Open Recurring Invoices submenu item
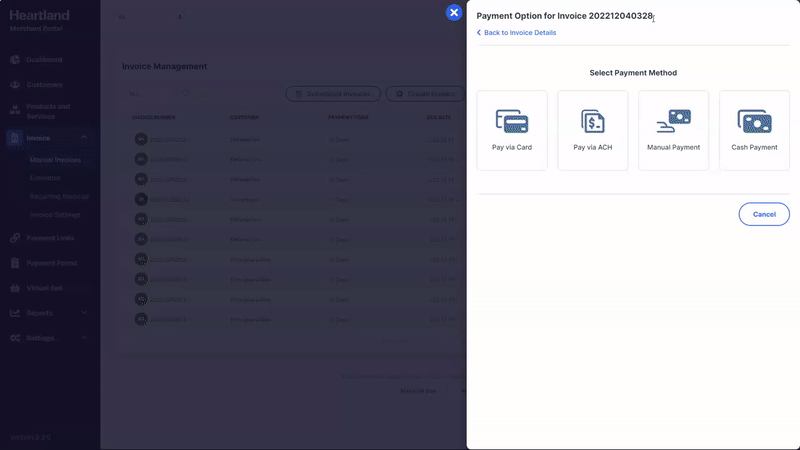 click(x=60, y=196)
